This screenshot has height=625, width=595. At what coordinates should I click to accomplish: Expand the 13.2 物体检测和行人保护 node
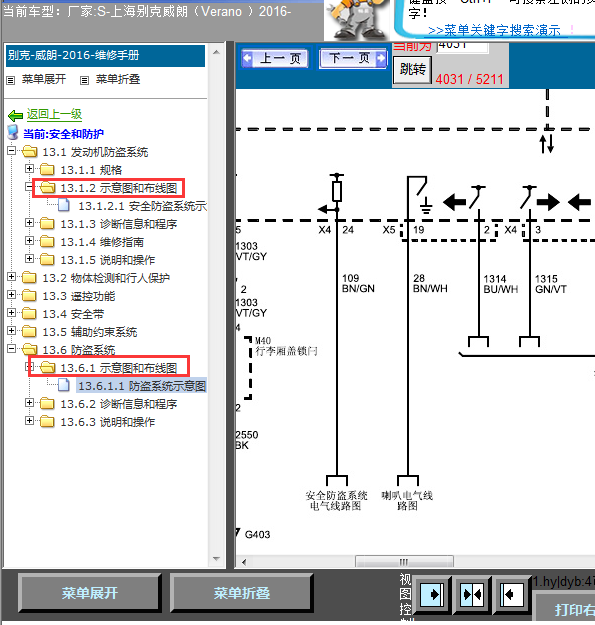(x=11, y=276)
